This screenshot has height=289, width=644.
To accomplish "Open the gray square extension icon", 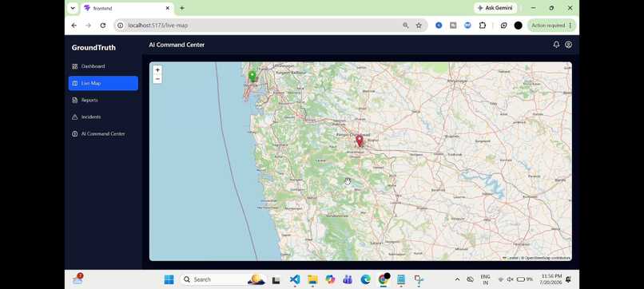I will point(453,26).
